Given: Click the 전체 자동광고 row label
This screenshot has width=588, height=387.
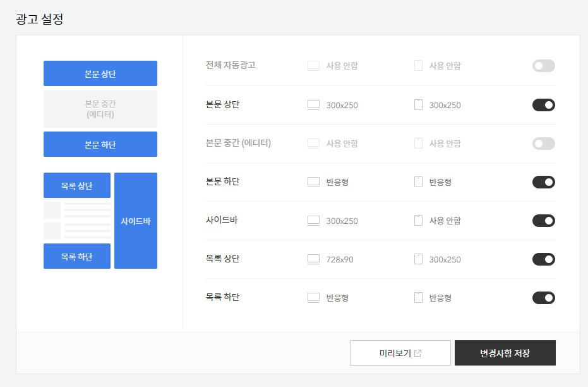Looking at the screenshot, I should 231,65.
